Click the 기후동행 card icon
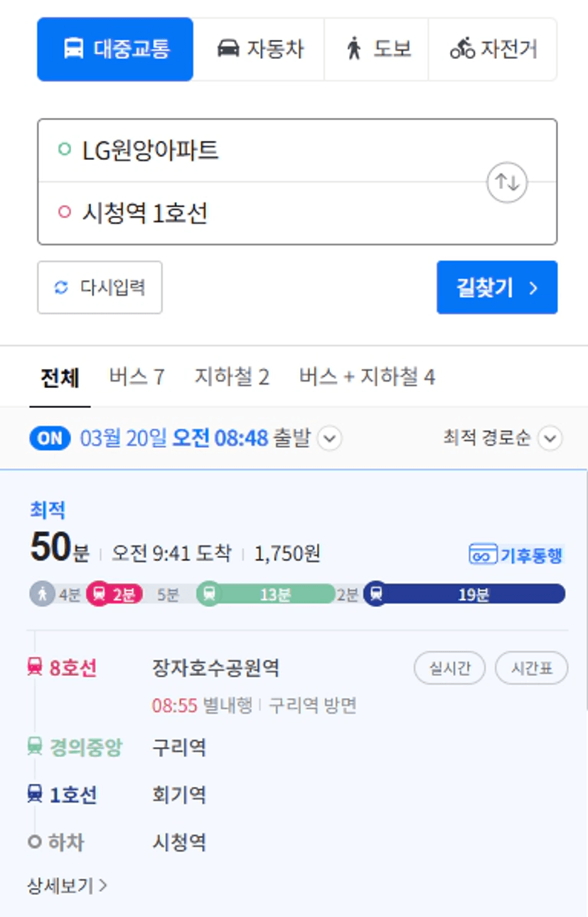The image size is (588, 917). [483, 554]
